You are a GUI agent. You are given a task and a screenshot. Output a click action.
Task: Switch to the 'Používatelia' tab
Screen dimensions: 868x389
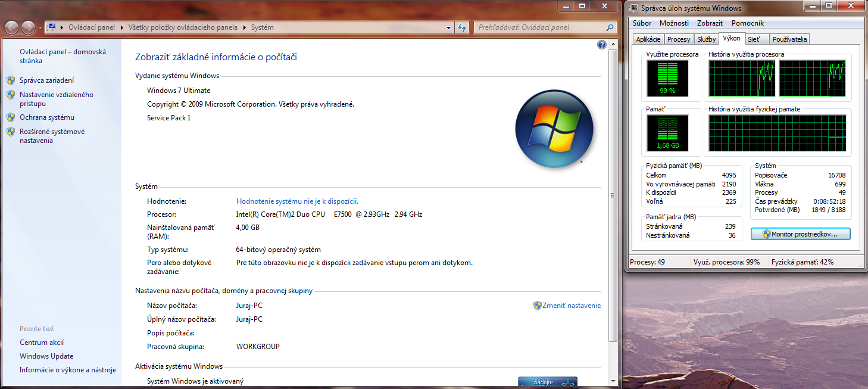[790, 39]
